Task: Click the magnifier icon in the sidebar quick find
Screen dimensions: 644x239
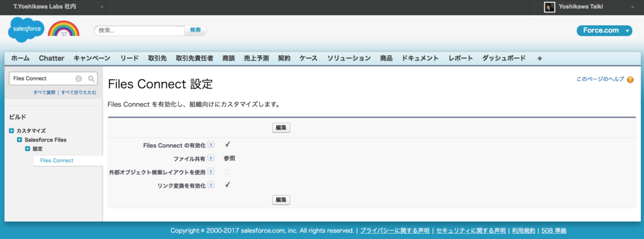Action: click(92, 79)
